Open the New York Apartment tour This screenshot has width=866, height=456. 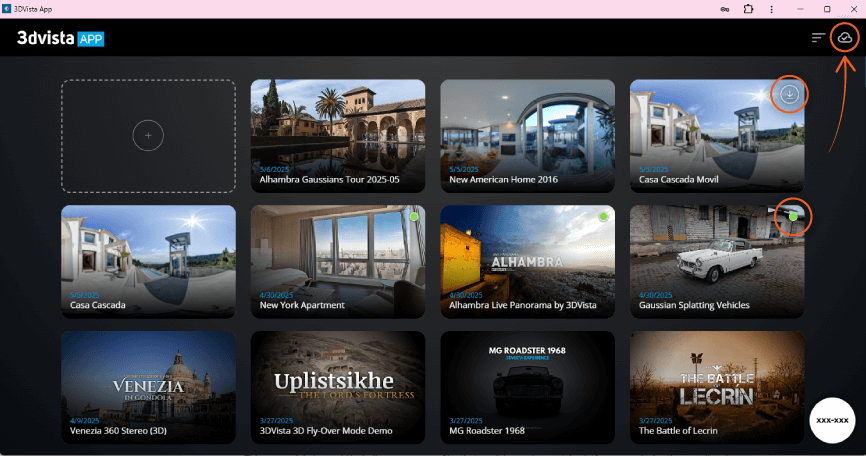338,262
